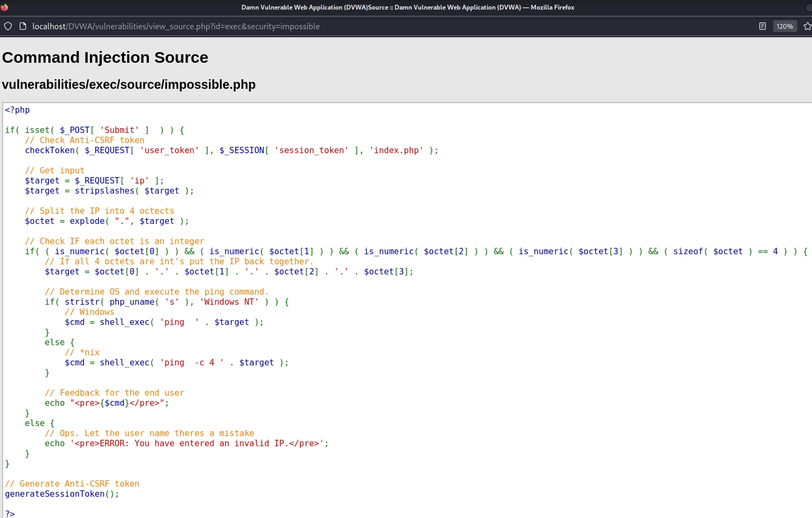The height and width of the screenshot is (518, 812).
Task: Click the Command Injection Source heading
Action: [105, 57]
